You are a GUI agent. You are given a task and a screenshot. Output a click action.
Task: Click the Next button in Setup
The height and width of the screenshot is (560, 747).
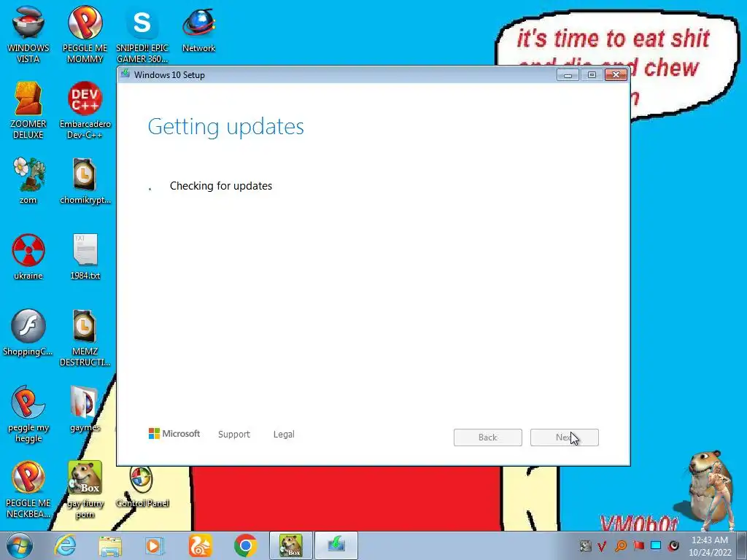pos(565,437)
